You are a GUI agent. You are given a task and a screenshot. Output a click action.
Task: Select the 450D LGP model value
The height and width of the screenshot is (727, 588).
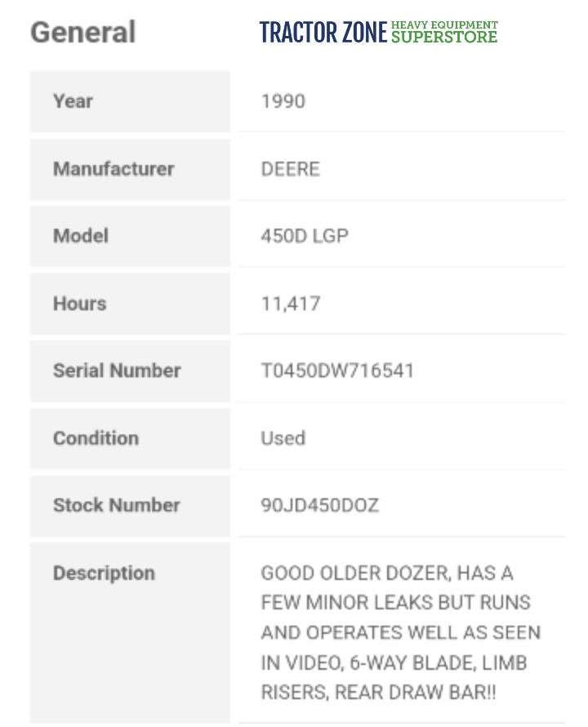pos(304,236)
